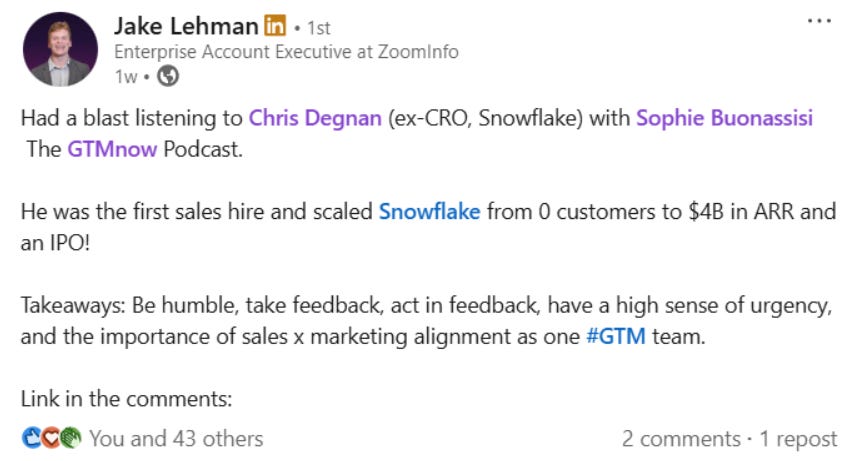Click the "1w" post timestamp
The width and height of the screenshot is (860, 461).
125,76
